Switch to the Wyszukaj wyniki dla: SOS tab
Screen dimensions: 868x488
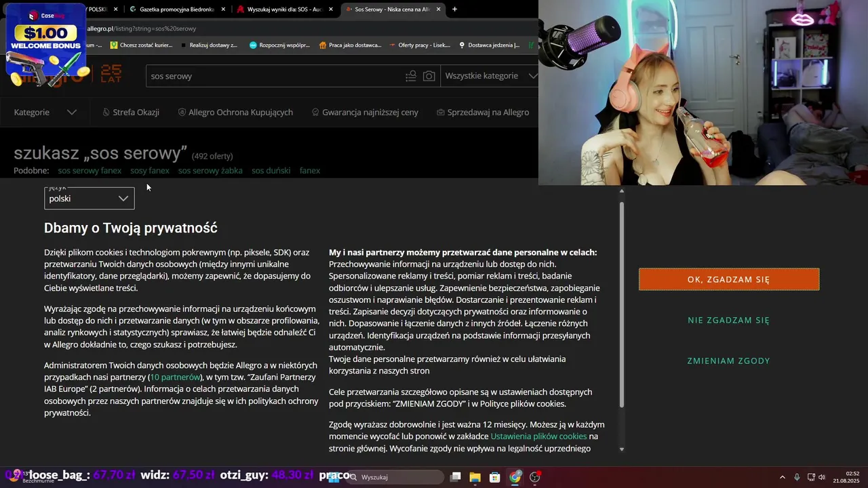coord(285,9)
